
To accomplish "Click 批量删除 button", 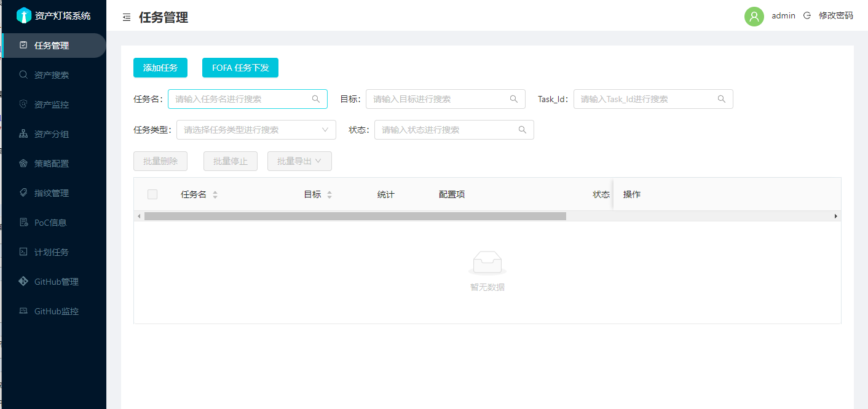I will point(160,161).
